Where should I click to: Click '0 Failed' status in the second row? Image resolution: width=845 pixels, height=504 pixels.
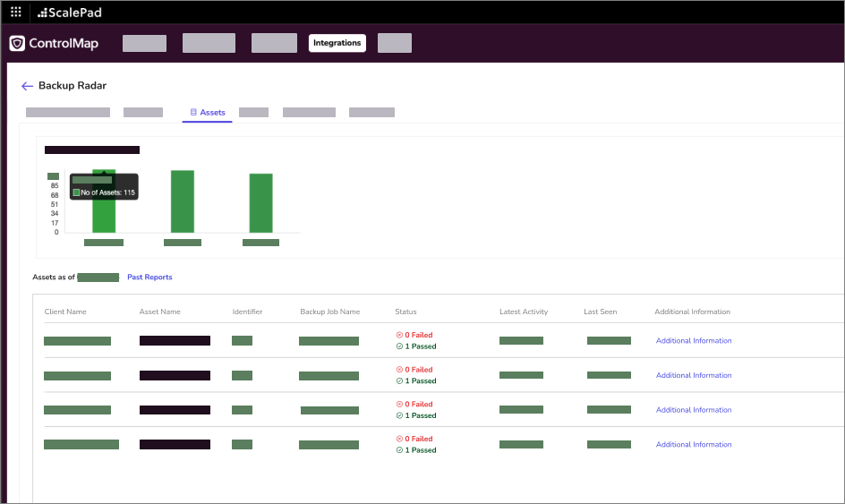414,369
